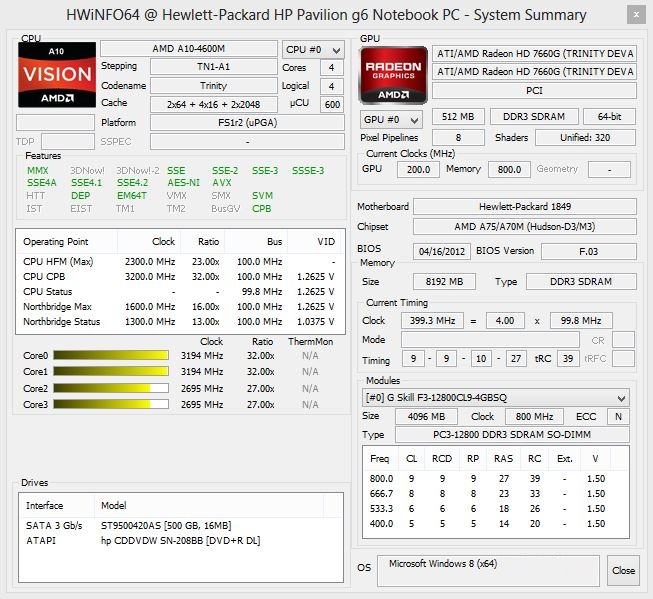Click the CPB feature label
This screenshot has height=599, width=653.
tap(262, 209)
